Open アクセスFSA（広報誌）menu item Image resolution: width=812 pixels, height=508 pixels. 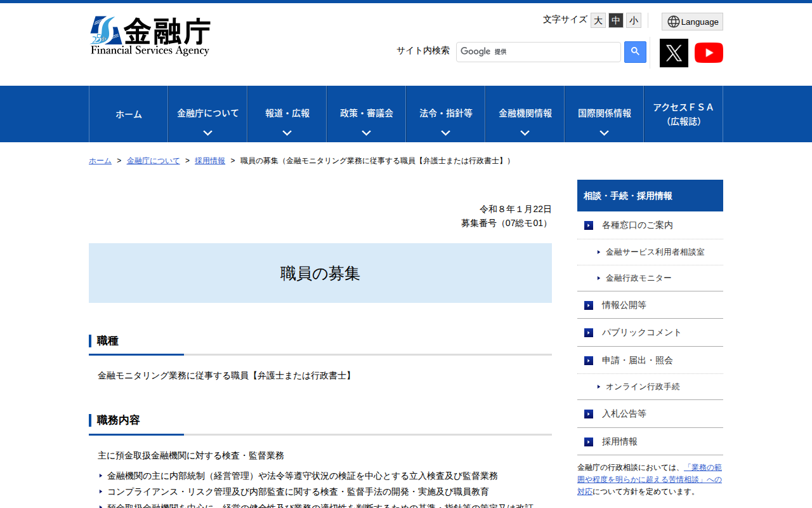(683, 114)
